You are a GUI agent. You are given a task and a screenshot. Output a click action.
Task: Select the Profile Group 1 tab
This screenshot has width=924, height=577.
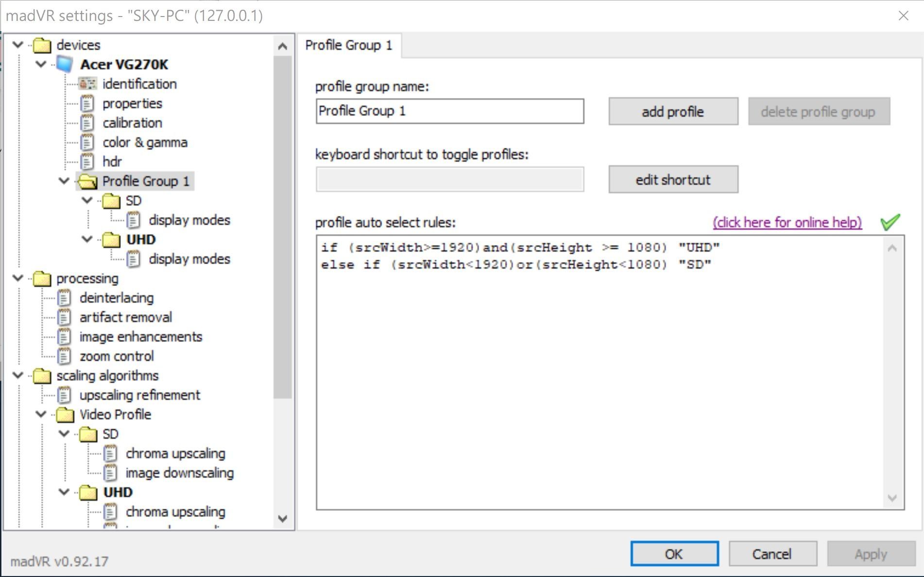point(349,45)
